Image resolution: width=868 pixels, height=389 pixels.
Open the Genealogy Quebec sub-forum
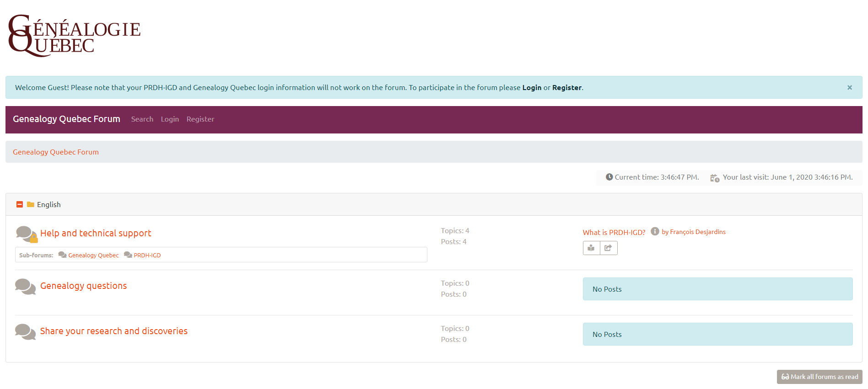coord(93,256)
